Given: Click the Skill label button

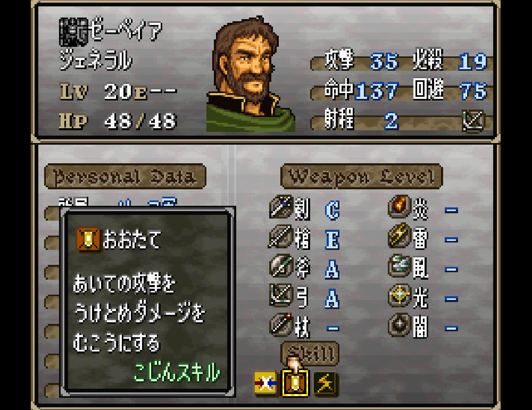Looking at the screenshot, I should click(311, 354).
